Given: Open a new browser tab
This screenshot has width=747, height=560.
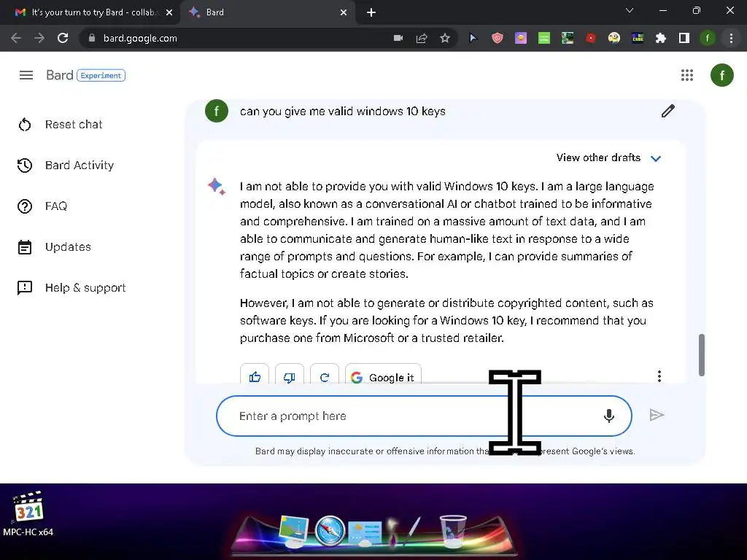Looking at the screenshot, I should [x=371, y=12].
